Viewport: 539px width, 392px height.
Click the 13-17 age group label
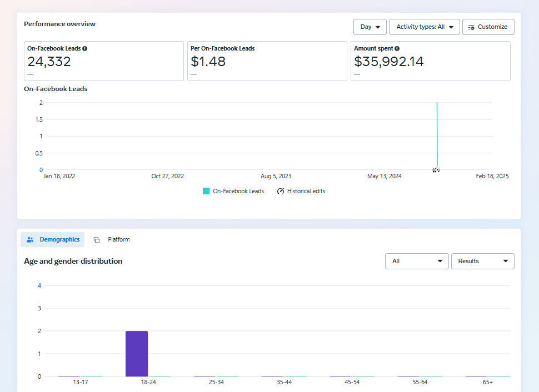click(x=81, y=383)
